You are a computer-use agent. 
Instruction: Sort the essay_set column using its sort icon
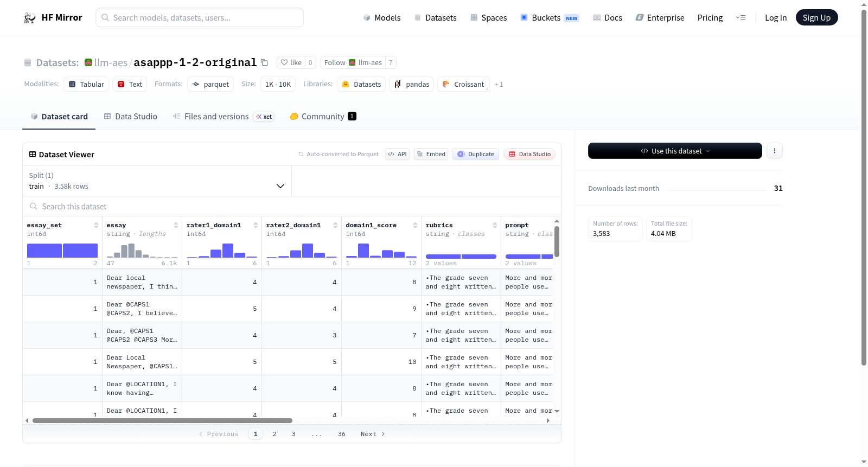[96, 225]
